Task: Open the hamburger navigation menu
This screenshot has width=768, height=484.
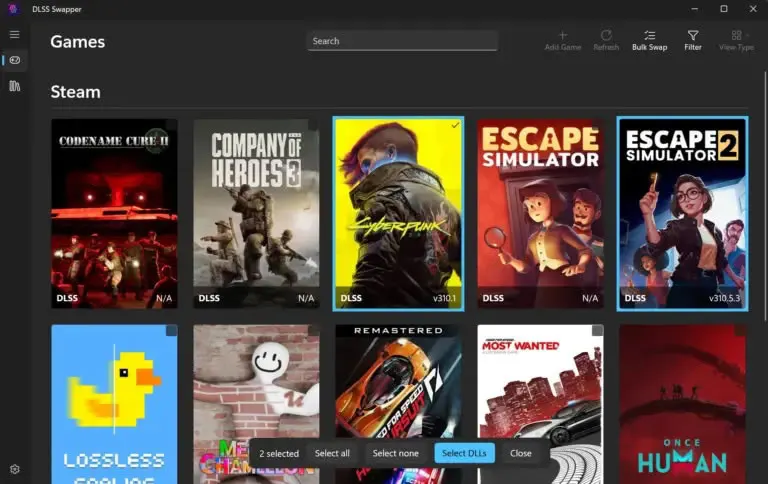Action: [x=15, y=34]
